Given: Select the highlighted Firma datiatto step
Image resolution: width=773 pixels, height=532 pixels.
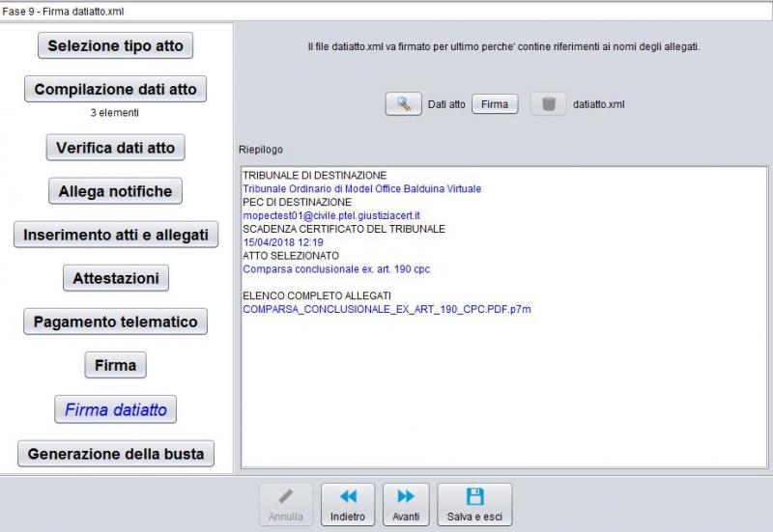Looking at the screenshot, I should (115, 409).
